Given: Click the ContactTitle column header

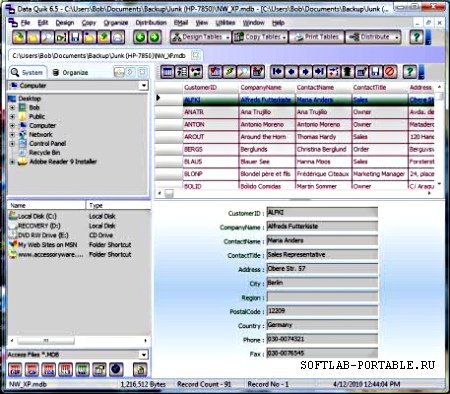Looking at the screenshot, I should point(380,88).
